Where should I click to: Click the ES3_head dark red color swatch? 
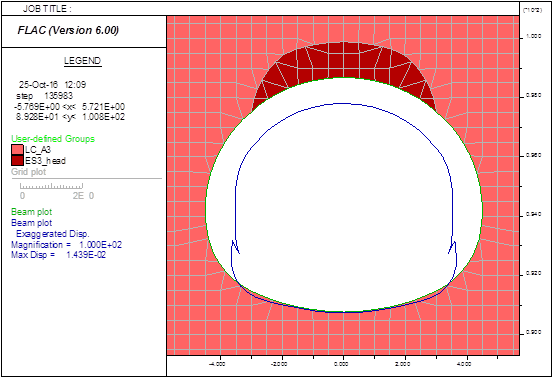17,161
